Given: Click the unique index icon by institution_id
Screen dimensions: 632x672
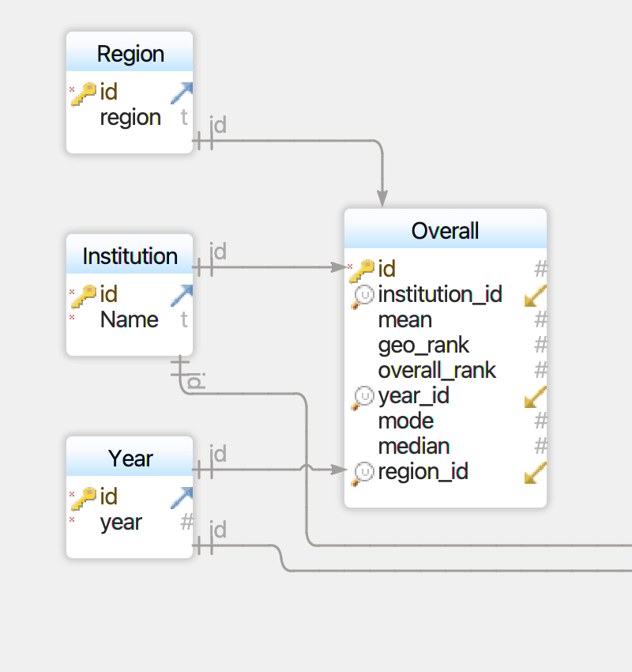Looking at the screenshot, I should tap(363, 296).
